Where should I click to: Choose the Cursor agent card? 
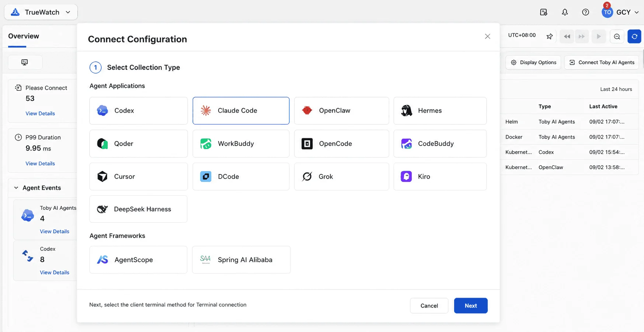[139, 176]
